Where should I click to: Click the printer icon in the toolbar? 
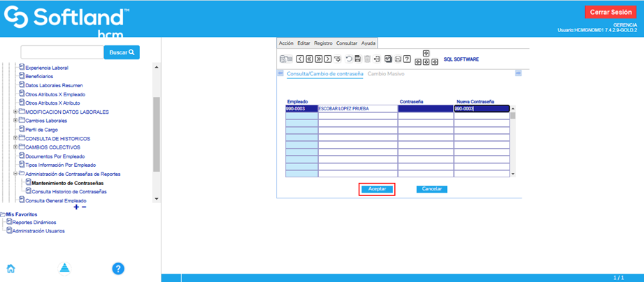397,59
